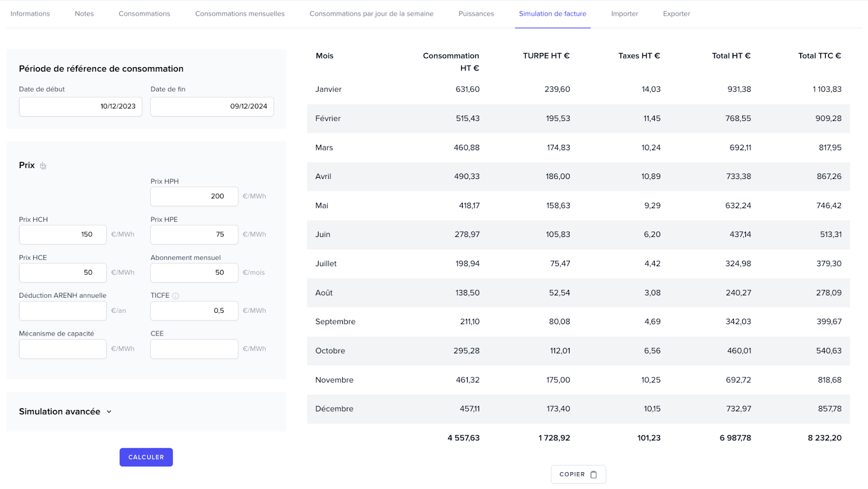Open Consommations par jour de la semaine tab
This screenshot has height=489, width=868.
tap(372, 14)
